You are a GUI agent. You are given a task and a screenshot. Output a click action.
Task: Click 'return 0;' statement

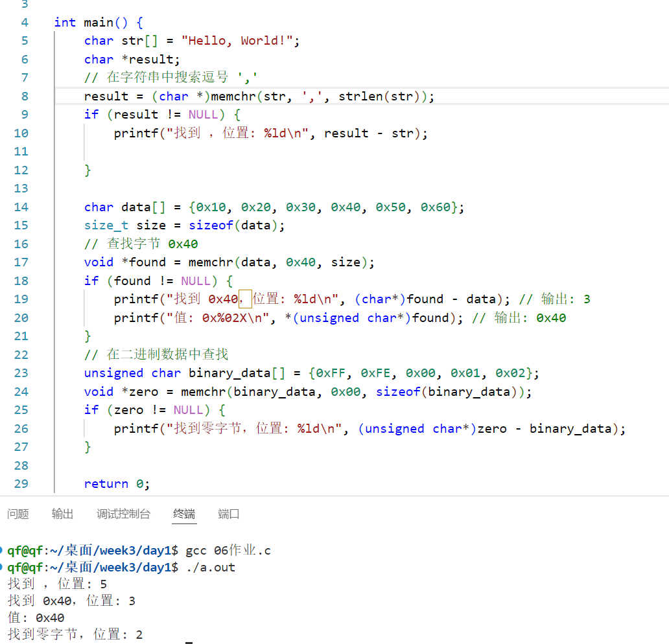tap(117, 483)
